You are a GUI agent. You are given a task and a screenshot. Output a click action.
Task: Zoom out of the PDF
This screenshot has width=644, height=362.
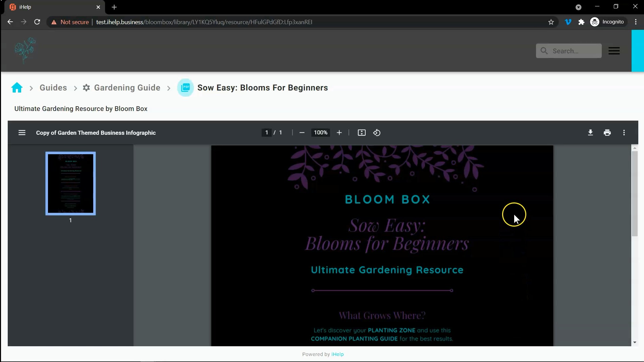pyautogui.click(x=302, y=133)
